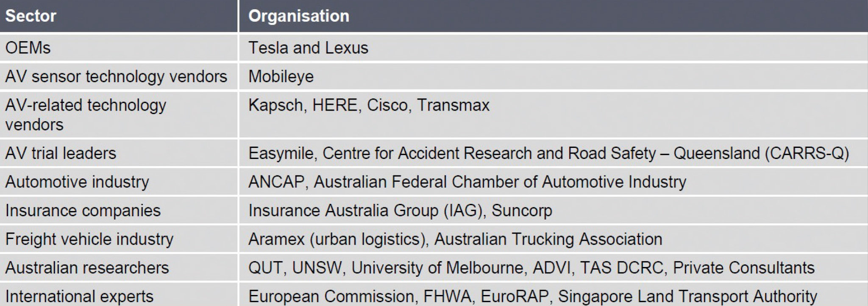This screenshot has height=306, width=868.
Task: Click the Sector column header
Action: click(119, 16)
